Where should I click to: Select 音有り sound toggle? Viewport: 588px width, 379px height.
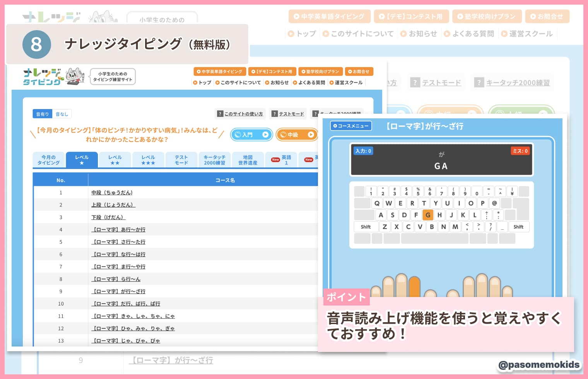pyautogui.click(x=43, y=114)
